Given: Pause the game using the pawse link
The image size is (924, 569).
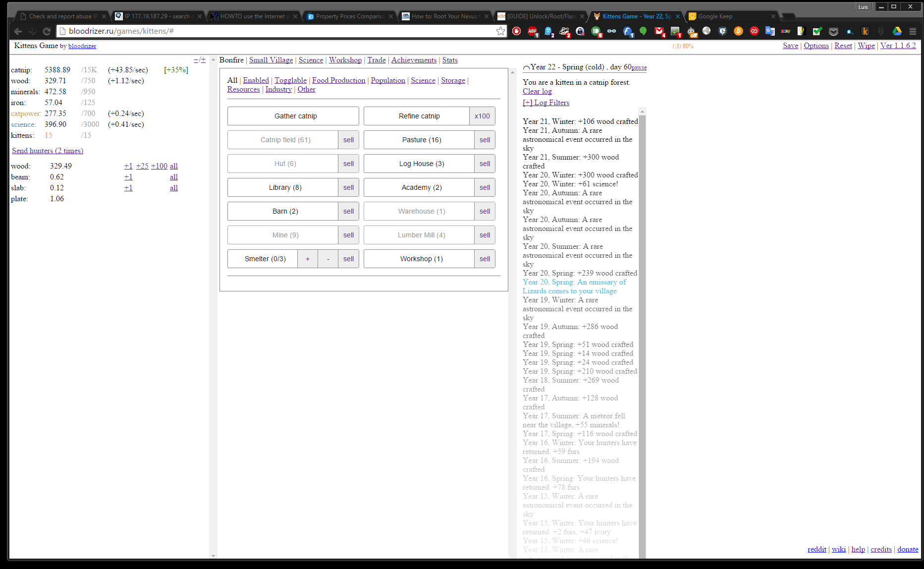Looking at the screenshot, I should point(639,67).
